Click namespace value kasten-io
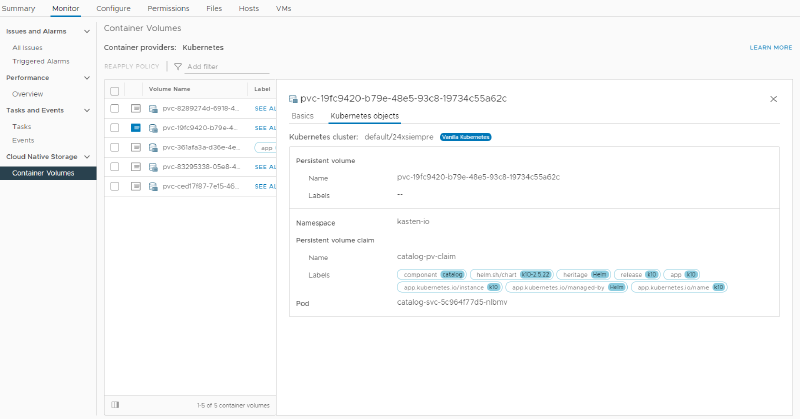Image resolution: width=800 pixels, height=419 pixels. pyautogui.click(x=413, y=221)
